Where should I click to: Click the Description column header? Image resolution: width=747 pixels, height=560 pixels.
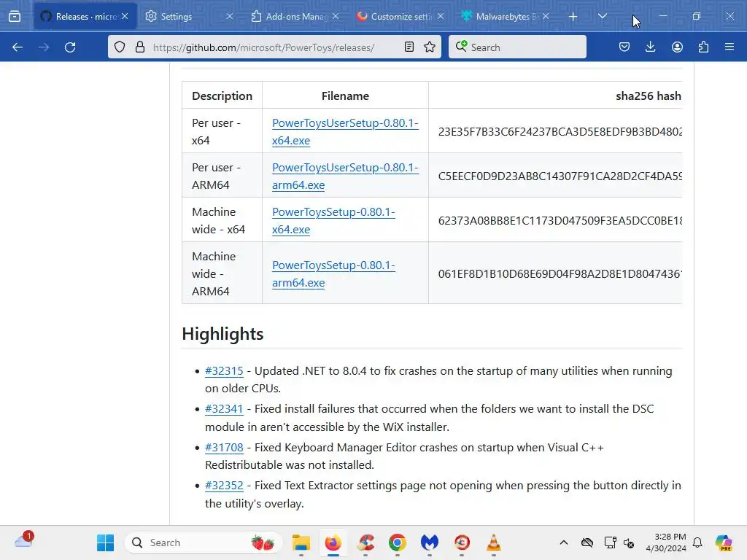(222, 96)
